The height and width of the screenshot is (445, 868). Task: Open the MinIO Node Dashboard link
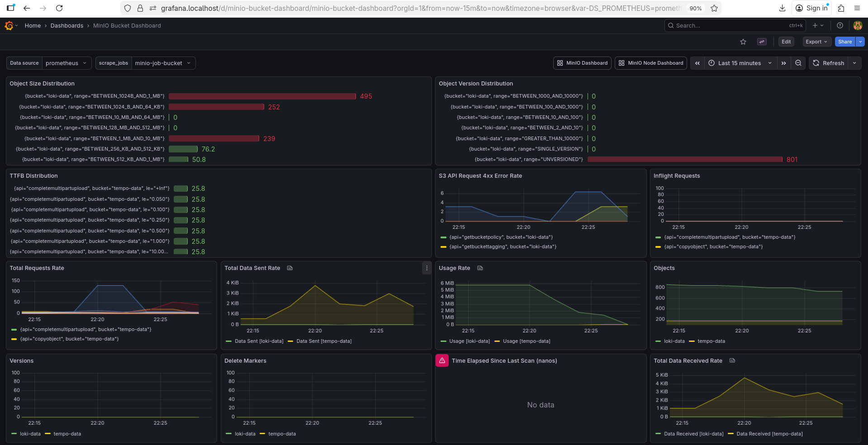(651, 63)
